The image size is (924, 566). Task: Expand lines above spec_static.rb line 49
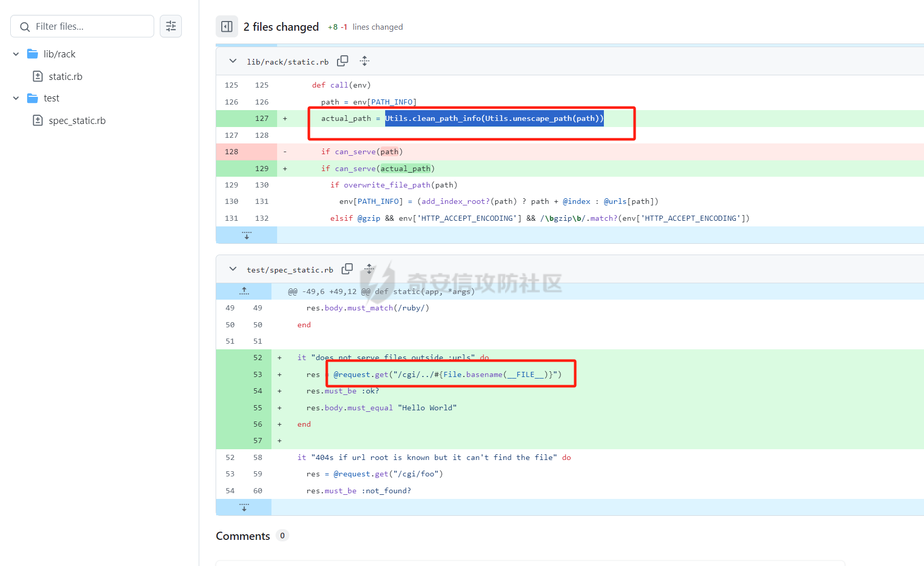tap(244, 291)
